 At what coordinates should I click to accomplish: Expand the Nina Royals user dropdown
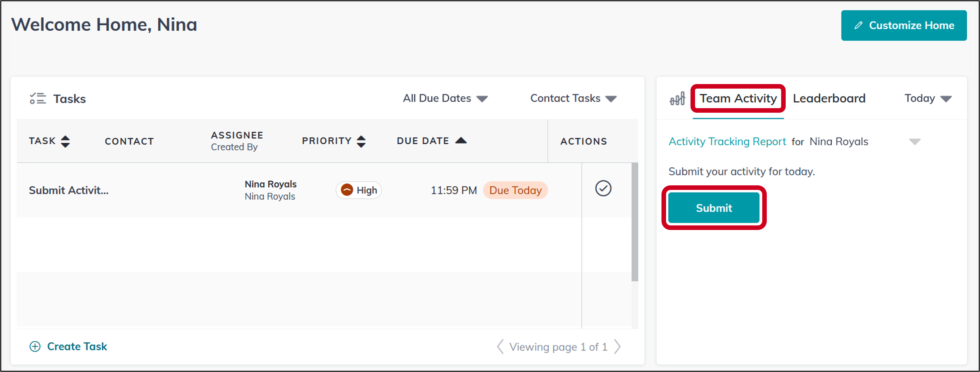[914, 142]
